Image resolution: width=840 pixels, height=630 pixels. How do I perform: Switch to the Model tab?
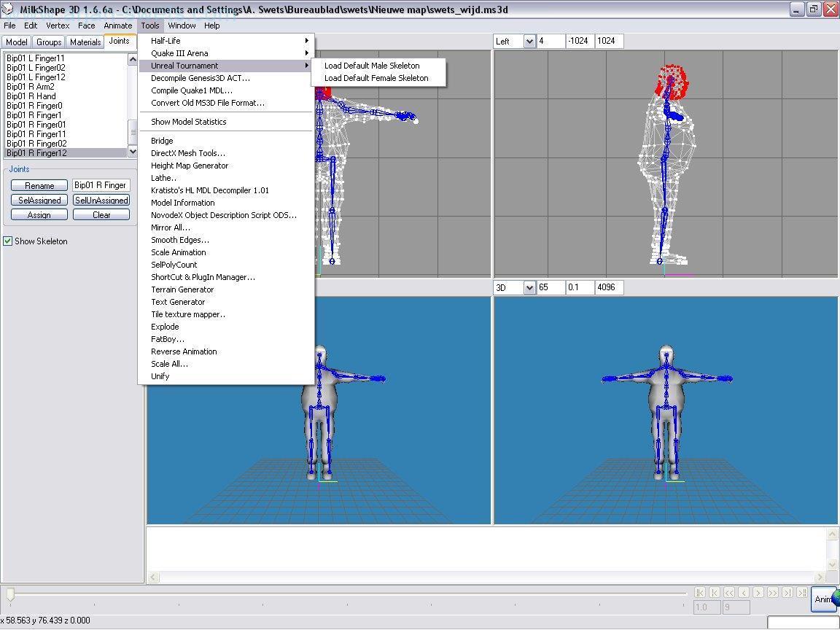click(x=17, y=42)
